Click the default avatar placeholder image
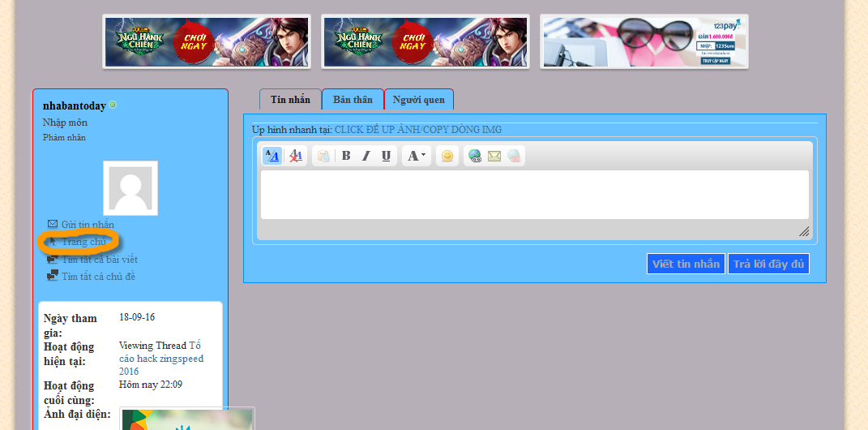Image resolution: width=868 pixels, height=430 pixels. (130, 188)
